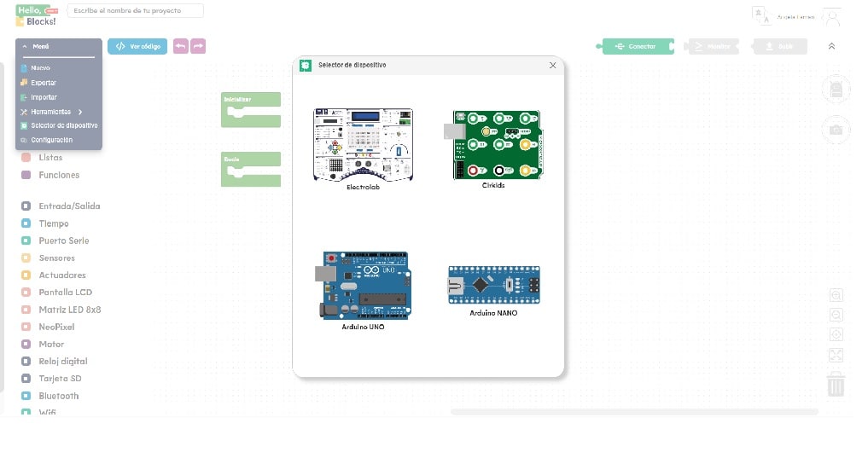Open the user profile avatar

(x=832, y=18)
